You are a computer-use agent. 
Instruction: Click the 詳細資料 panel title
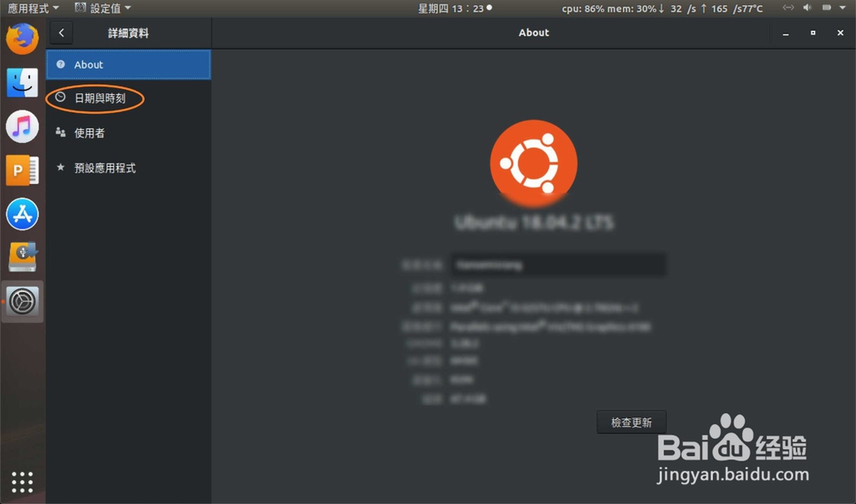pyautogui.click(x=128, y=33)
